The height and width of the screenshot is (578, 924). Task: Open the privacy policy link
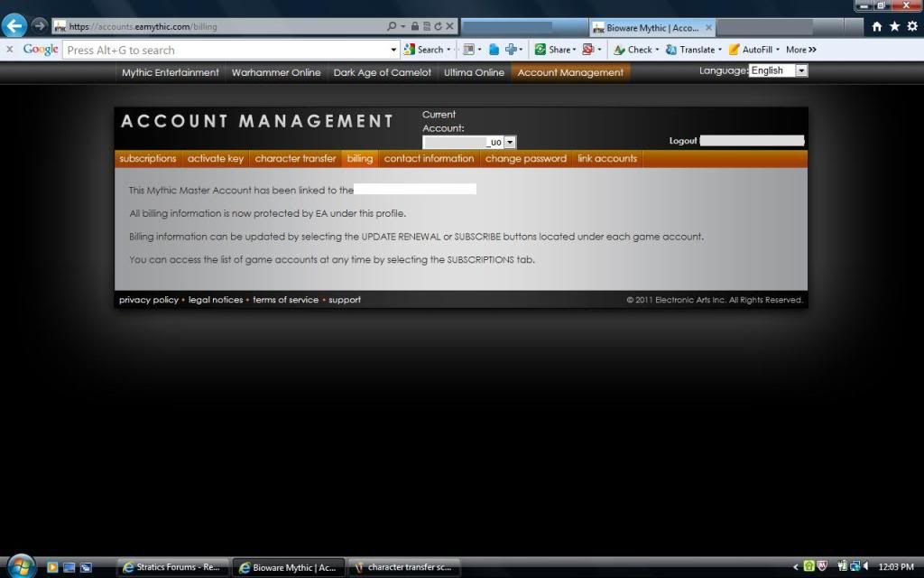[x=149, y=300]
